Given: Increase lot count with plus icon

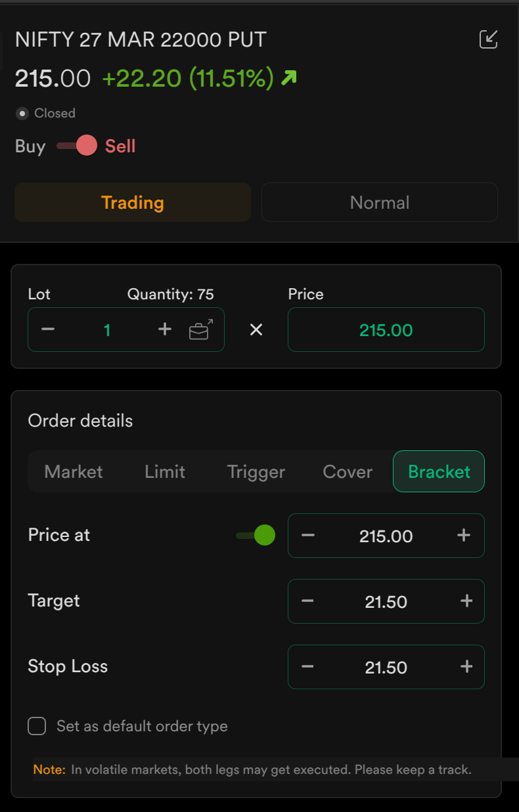Looking at the screenshot, I should click(165, 330).
